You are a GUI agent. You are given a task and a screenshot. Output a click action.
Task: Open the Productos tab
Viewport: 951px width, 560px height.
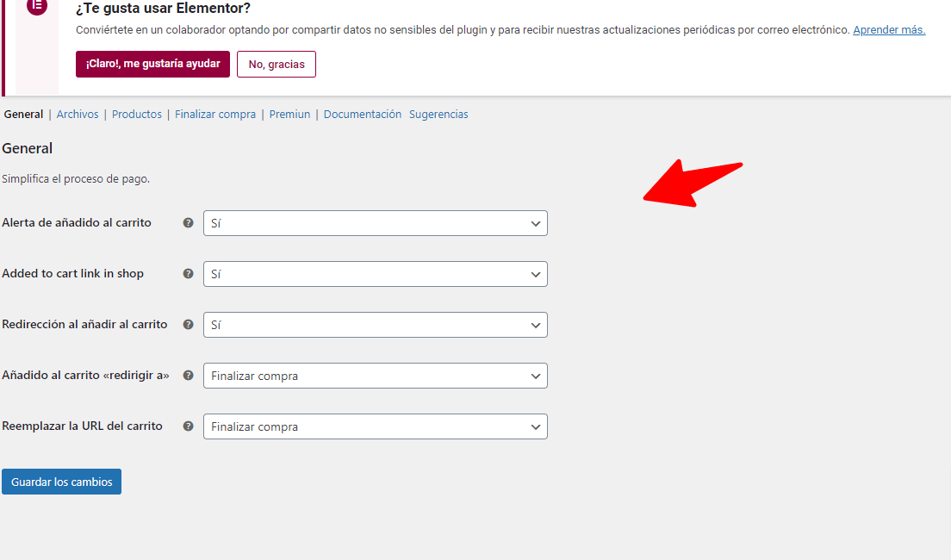coord(136,114)
